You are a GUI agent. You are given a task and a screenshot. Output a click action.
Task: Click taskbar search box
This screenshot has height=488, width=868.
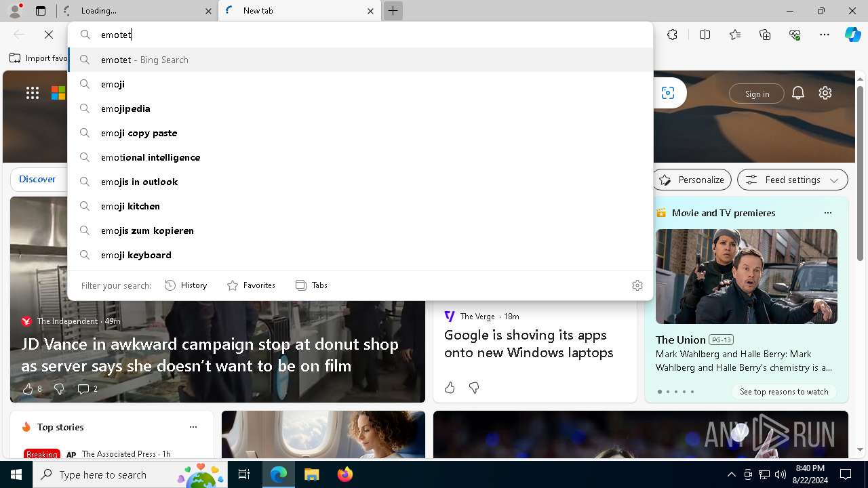coord(130,474)
